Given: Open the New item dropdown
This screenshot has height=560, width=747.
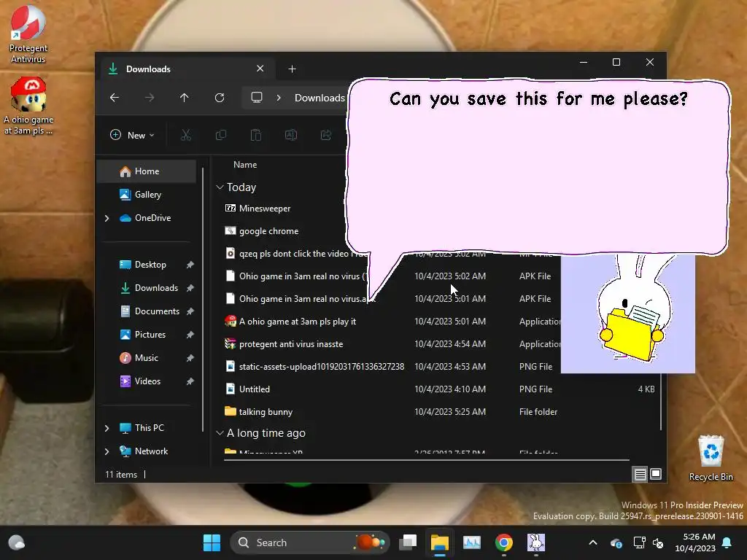Looking at the screenshot, I should point(133,135).
